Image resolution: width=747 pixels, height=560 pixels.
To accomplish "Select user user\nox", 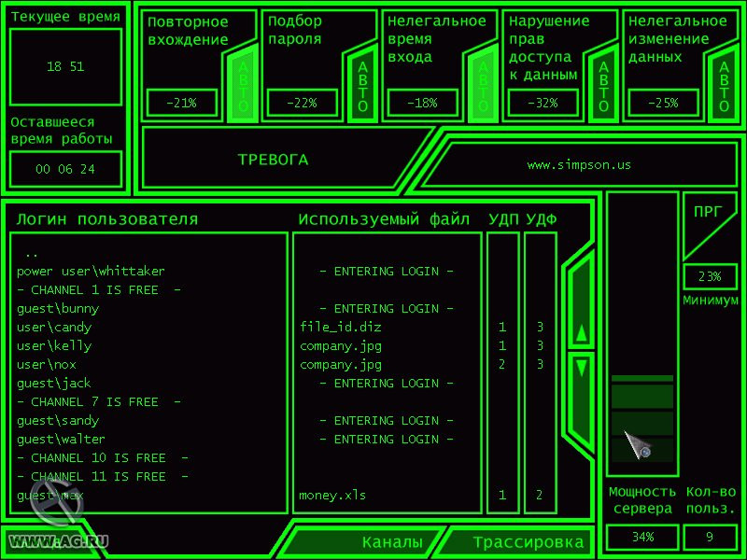I will pyautogui.click(x=46, y=365).
